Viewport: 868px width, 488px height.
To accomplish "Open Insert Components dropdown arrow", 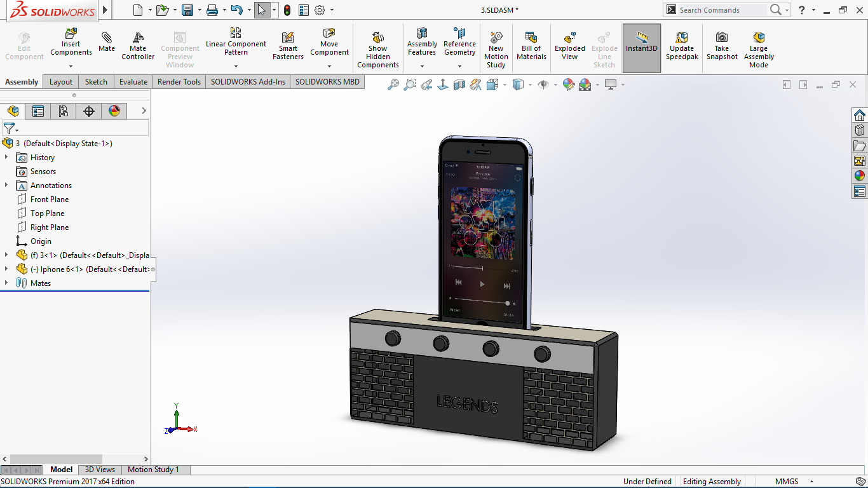I will (x=71, y=66).
